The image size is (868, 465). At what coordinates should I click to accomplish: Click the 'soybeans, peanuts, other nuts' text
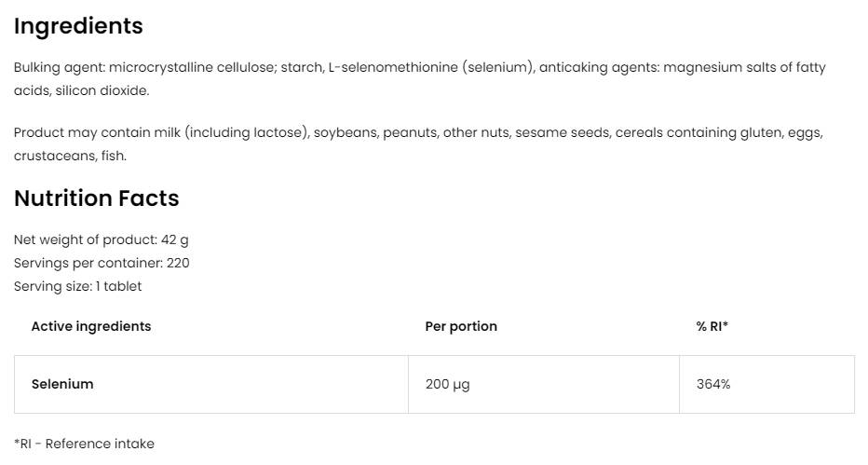point(411,132)
